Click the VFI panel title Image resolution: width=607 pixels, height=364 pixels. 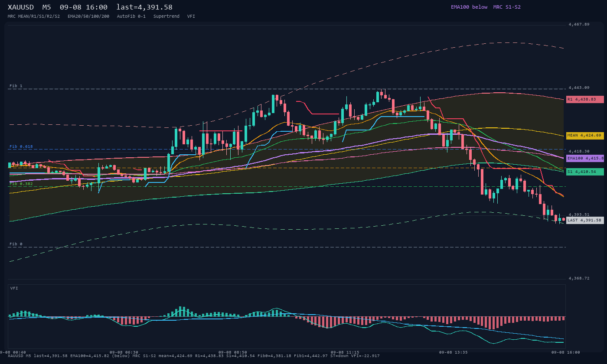tap(14, 288)
